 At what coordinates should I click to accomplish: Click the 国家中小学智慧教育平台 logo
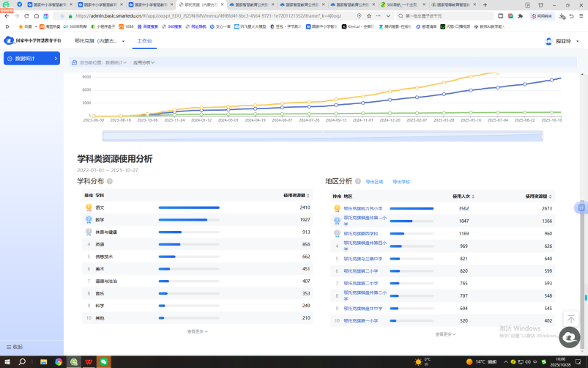pos(33,41)
